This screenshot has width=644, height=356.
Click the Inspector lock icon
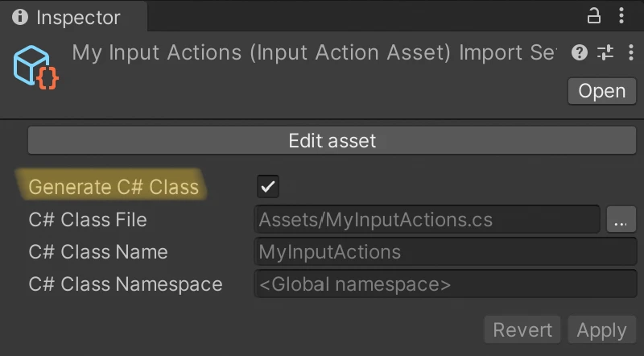pyautogui.click(x=594, y=16)
